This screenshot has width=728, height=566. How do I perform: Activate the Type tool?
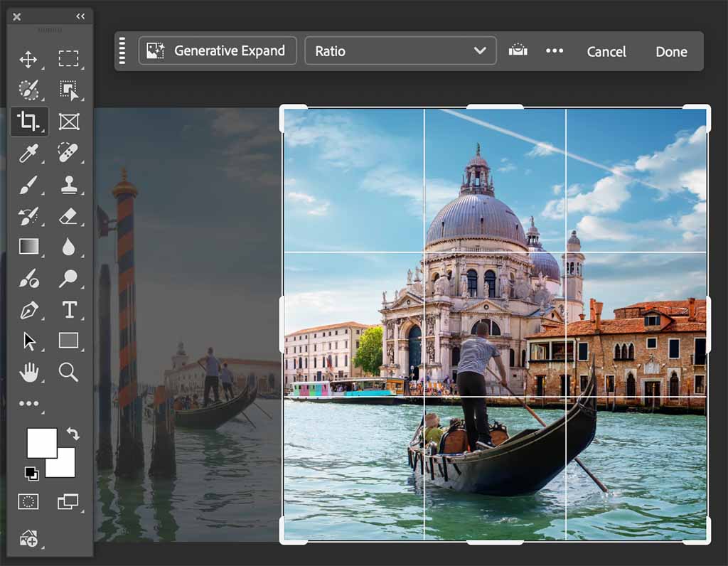69,309
